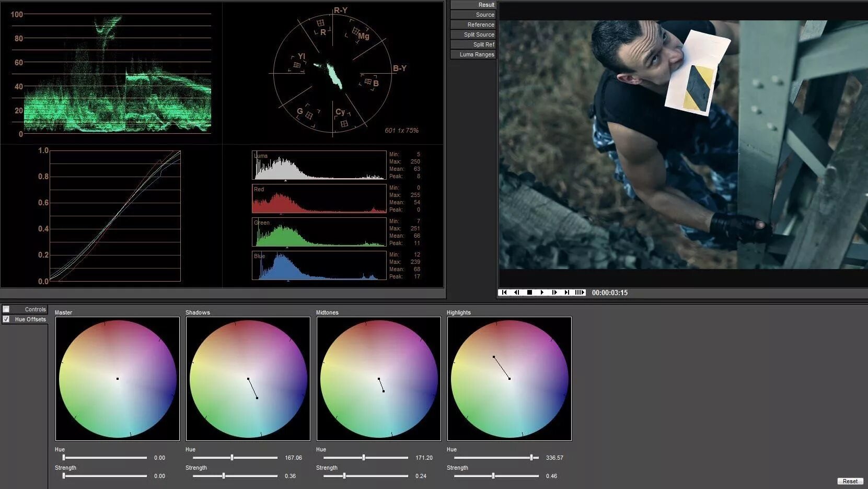Click the fast-forward playback icon
This screenshot has width=868, height=489.
point(579,293)
